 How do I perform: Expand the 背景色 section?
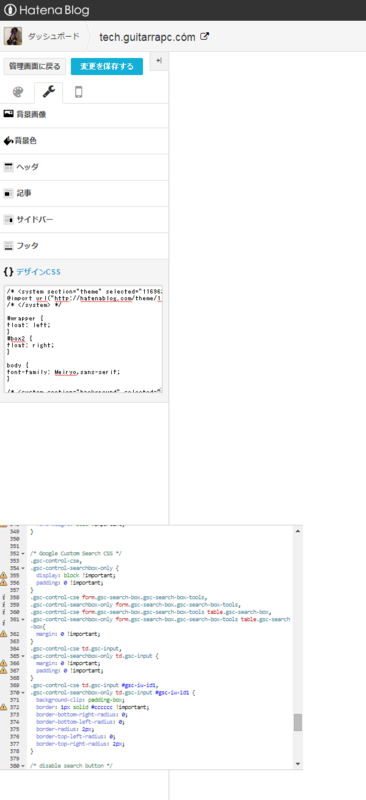click(x=84, y=141)
